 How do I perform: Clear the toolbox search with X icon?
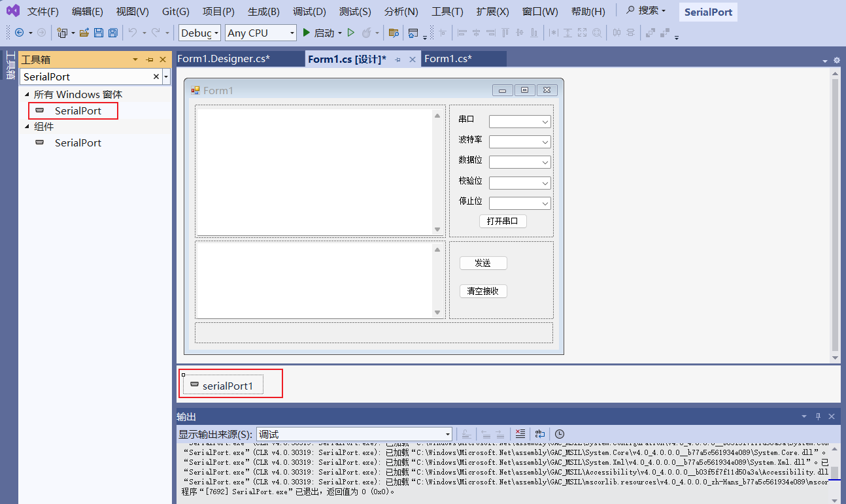point(156,76)
